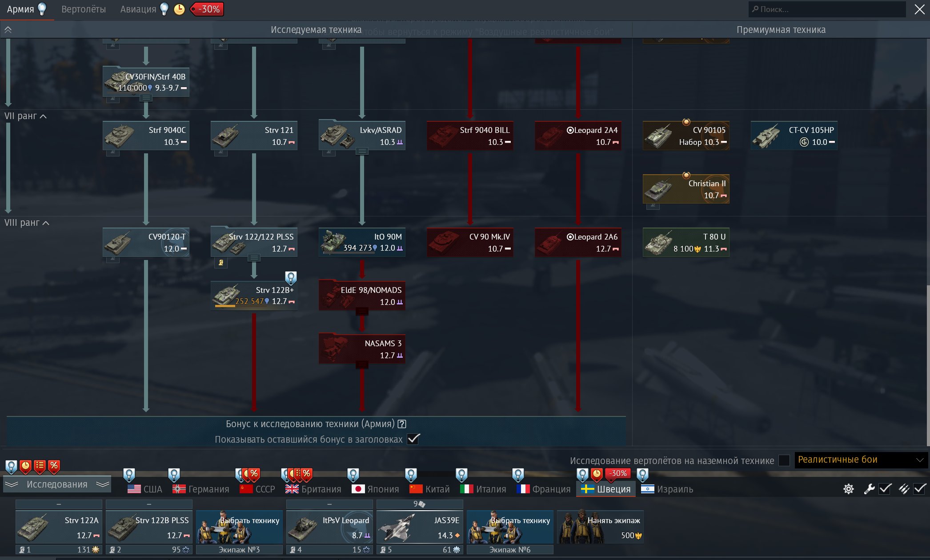The height and width of the screenshot is (560, 930).
Task: Enable Исследование вертолётов на наземной технике checkbox
Action: [784, 460]
